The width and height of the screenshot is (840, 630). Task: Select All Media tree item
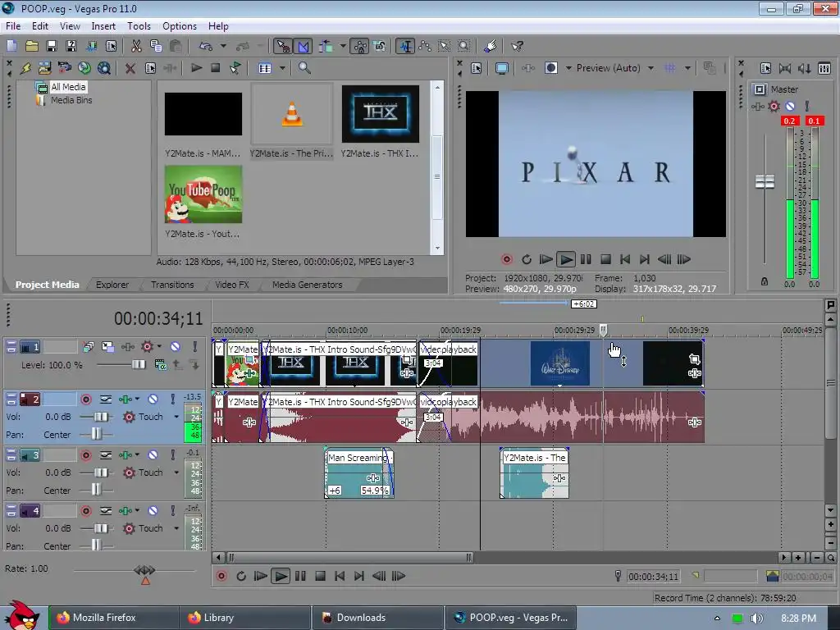(x=68, y=87)
